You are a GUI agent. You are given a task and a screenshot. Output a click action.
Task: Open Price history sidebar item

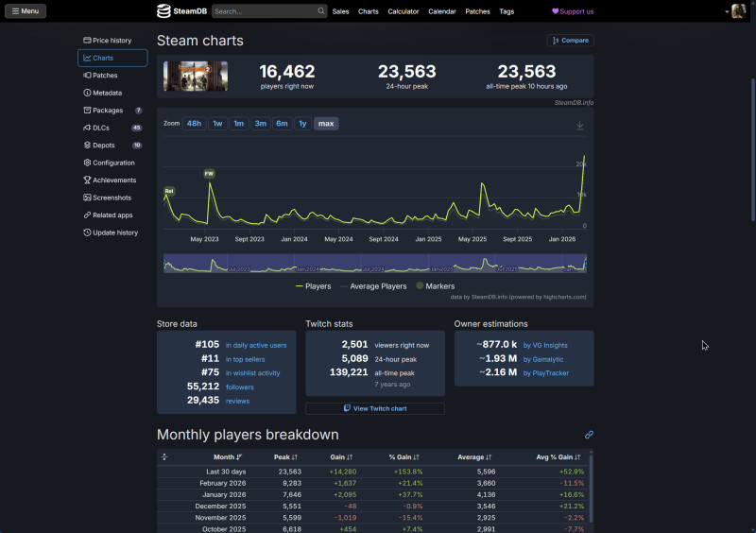[x=112, y=41]
